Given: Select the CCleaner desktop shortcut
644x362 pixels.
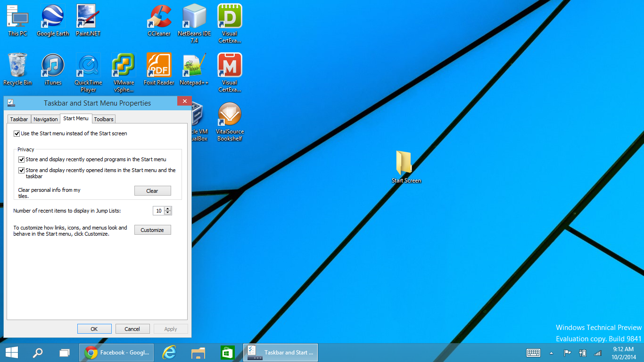Looking at the screenshot, I should [x=159, y=19].
